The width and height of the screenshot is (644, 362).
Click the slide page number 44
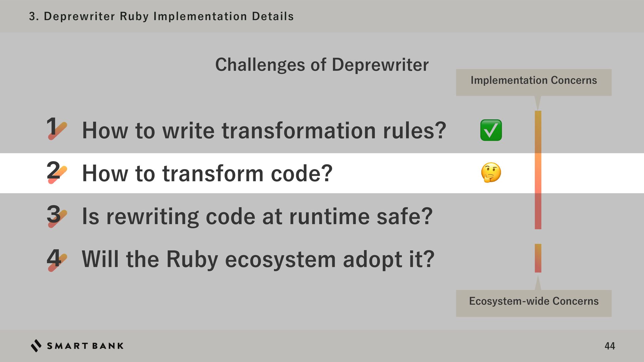coord(609,346)
